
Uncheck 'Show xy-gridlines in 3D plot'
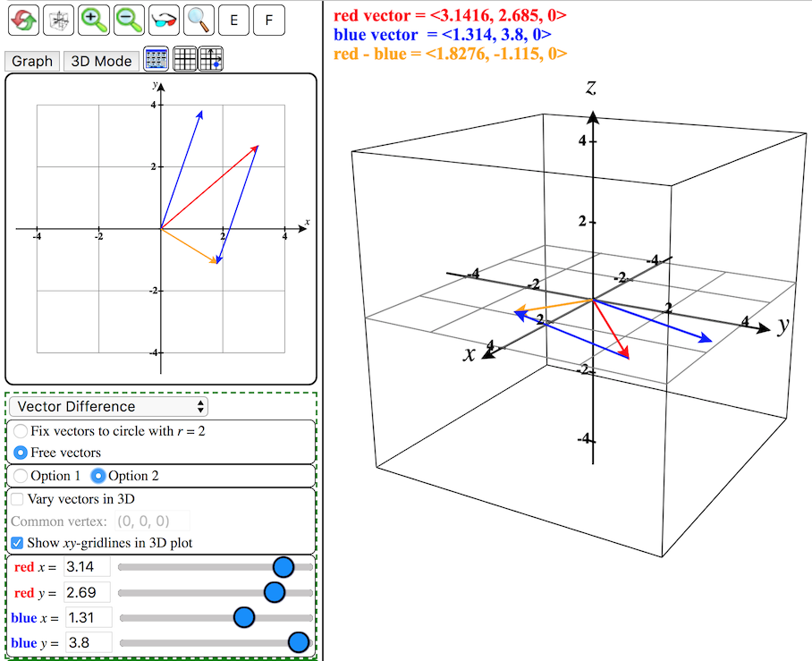(17, 543)
